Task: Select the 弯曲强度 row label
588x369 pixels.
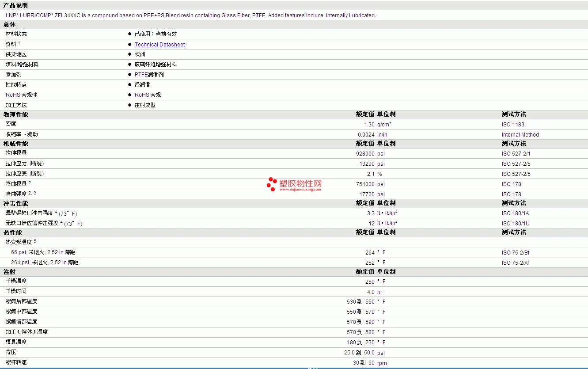Action: click(16, 194)
